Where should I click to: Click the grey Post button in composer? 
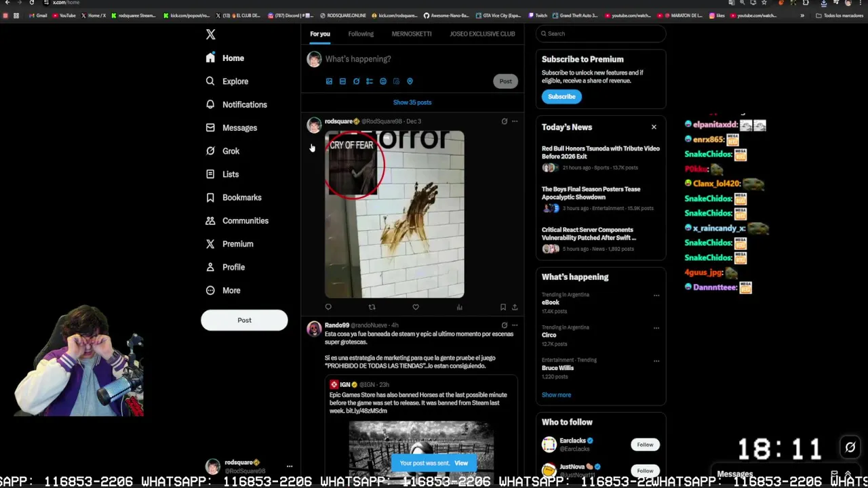coord(505,81)
